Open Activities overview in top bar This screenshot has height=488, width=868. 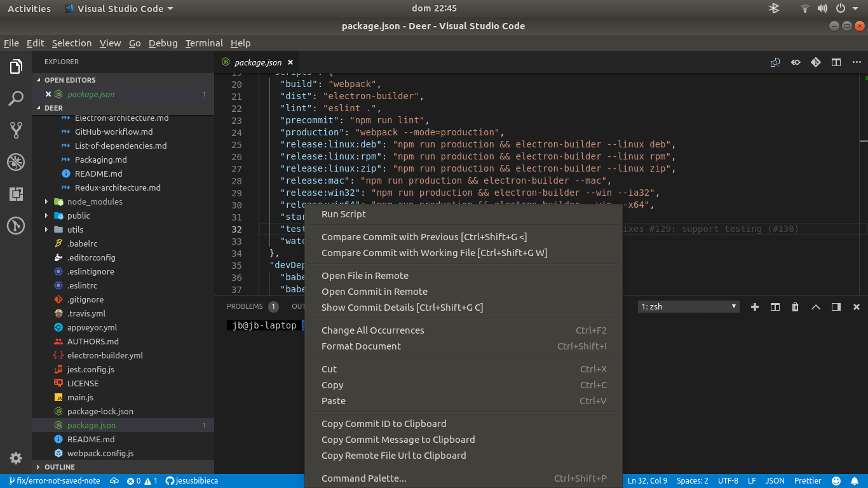pos(29,8)
